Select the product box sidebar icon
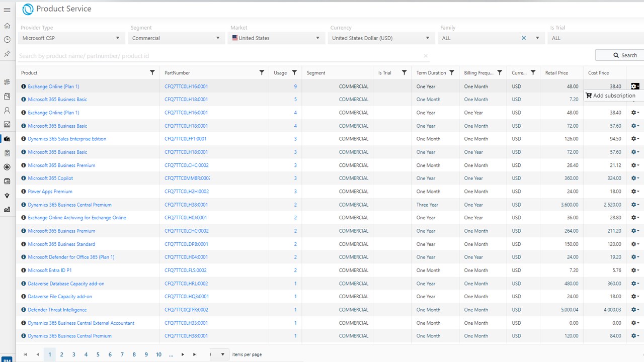This screenshot has width=644, height=362. click(x=7, y=139)
